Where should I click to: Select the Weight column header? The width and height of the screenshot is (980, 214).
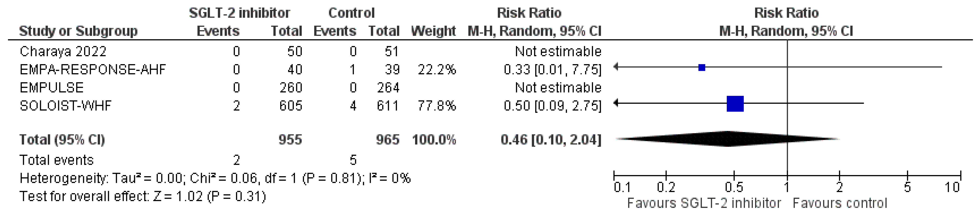click(x=433, y=31)
